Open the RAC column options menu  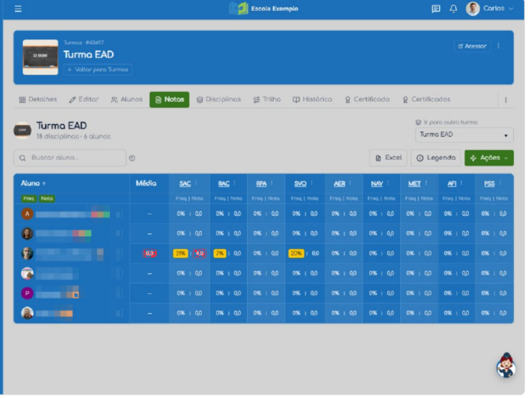235,184
